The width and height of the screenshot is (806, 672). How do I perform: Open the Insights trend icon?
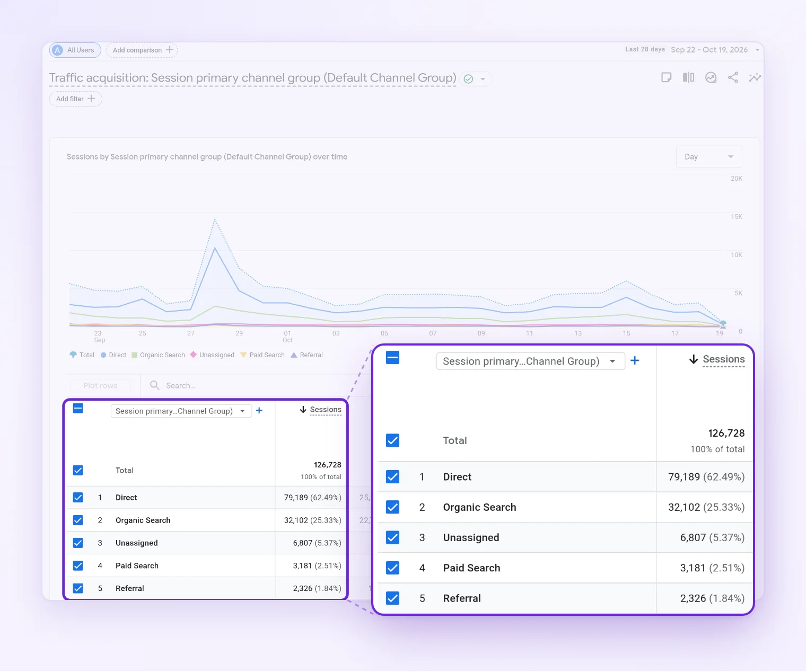(x=711, y=78)
